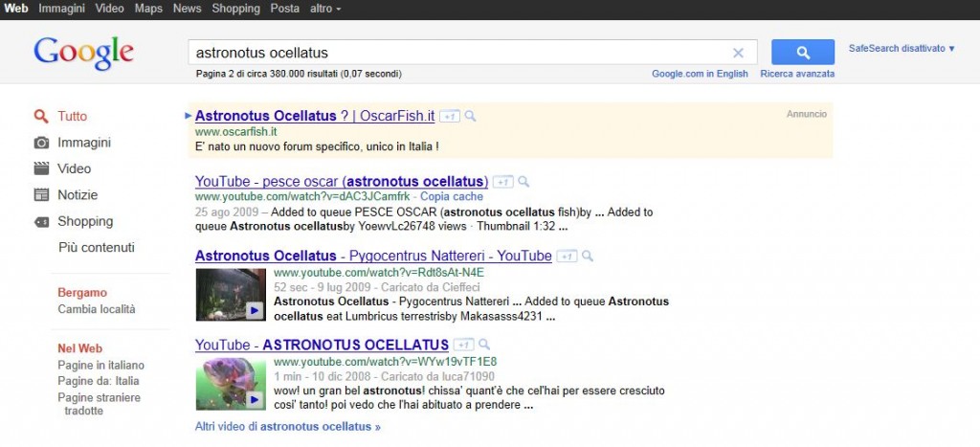Click the blue search magnifier button
The height and width of the screenshot is (447, 980).
(x=803, y=52)
